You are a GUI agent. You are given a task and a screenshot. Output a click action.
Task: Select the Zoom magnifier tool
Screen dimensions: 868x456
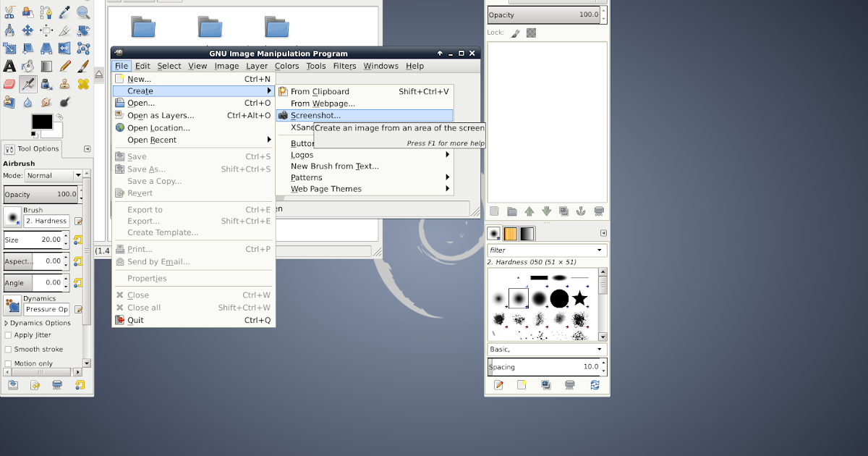click(x=83, y=12)
